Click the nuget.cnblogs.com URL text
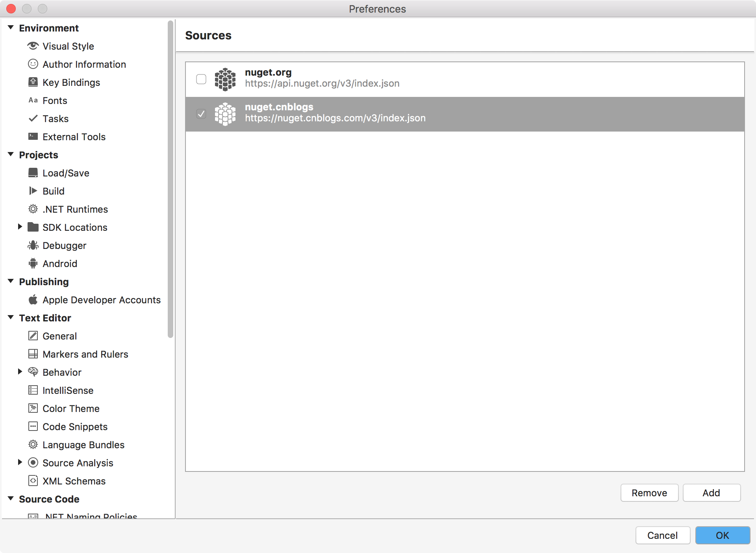The image size is (756, 553). (335, 118)
